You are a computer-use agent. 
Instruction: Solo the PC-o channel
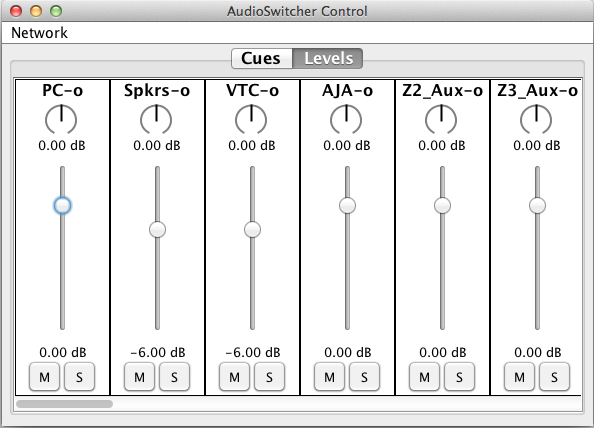pyautogui.click(x=80, y=377)
